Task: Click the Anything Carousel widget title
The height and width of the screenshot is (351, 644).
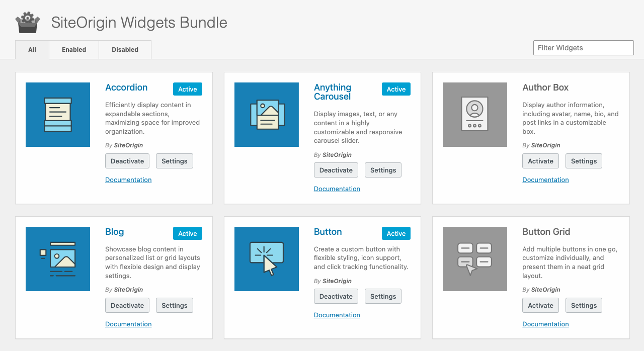Action: point(333,92)
